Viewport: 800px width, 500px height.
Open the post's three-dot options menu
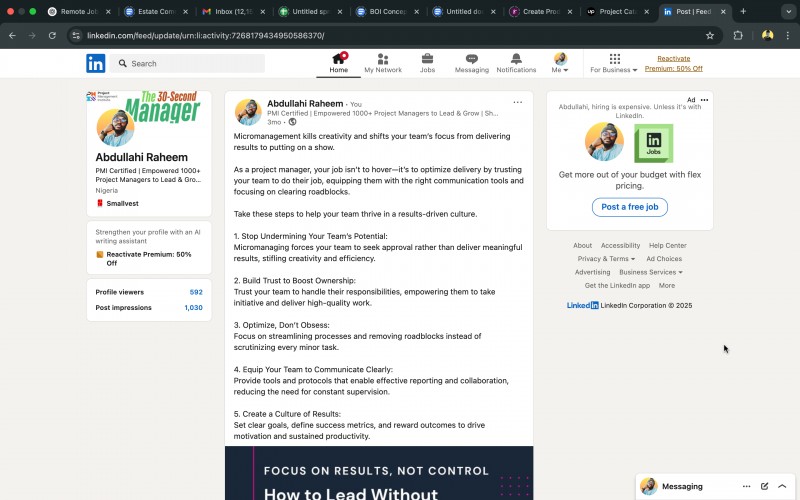pos(517,102)
